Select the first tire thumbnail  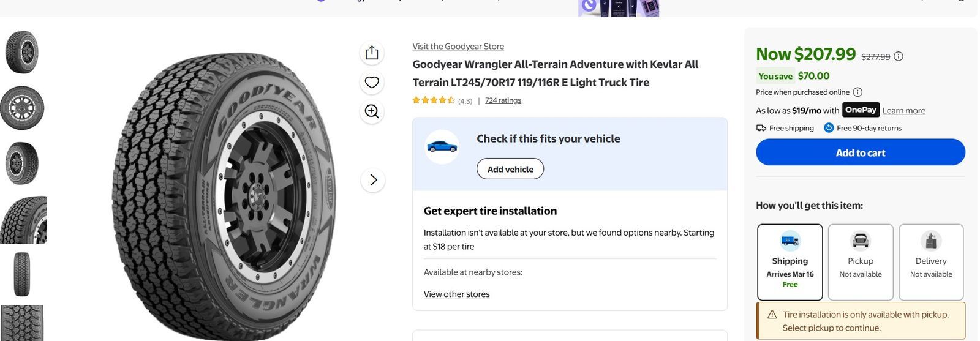[22, 53]
